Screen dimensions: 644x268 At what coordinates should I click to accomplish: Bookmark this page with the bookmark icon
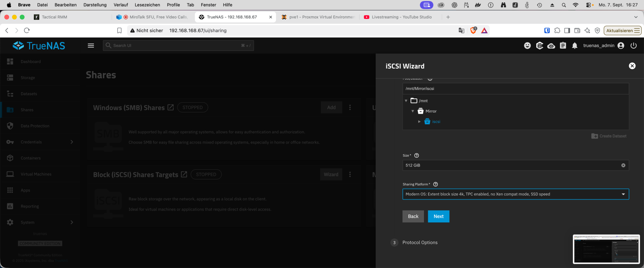tap(119, 30)
